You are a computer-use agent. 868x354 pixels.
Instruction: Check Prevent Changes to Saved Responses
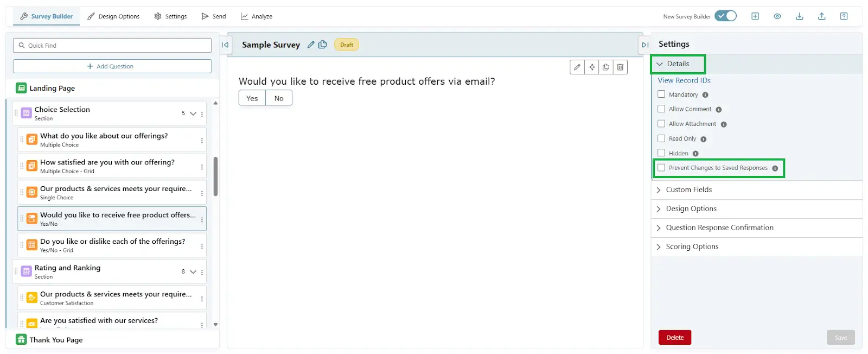coord(661,168)
